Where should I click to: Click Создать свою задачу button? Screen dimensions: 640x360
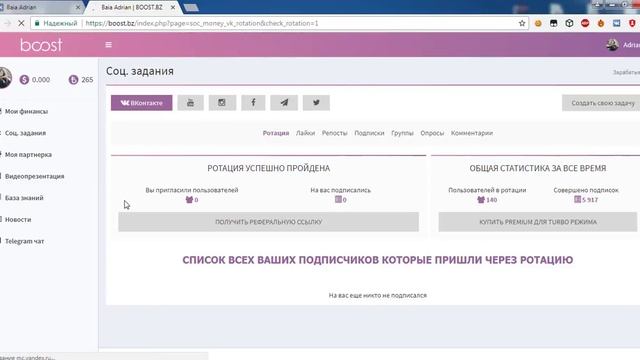pos(601,103)
